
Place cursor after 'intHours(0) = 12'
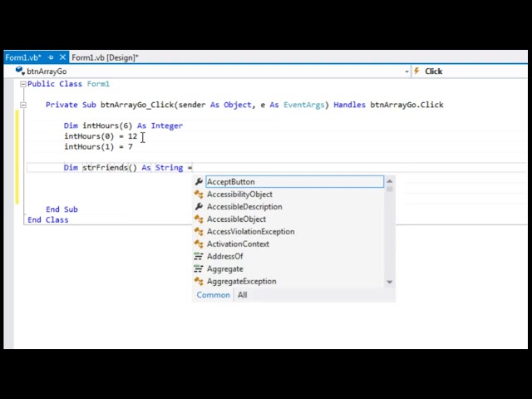click(x=138, y=136)
